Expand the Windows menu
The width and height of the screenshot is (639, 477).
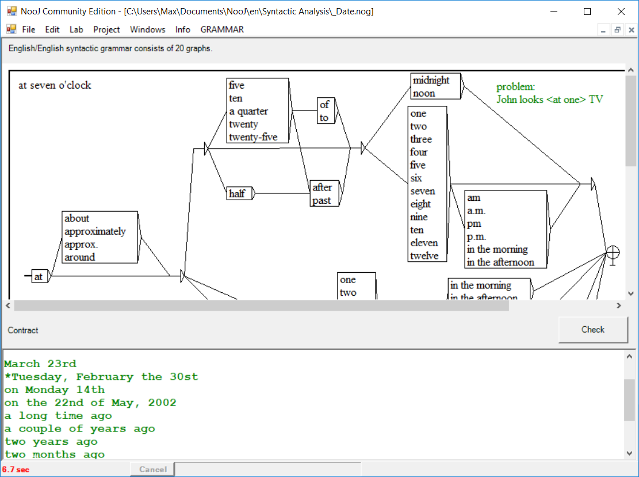148,30
